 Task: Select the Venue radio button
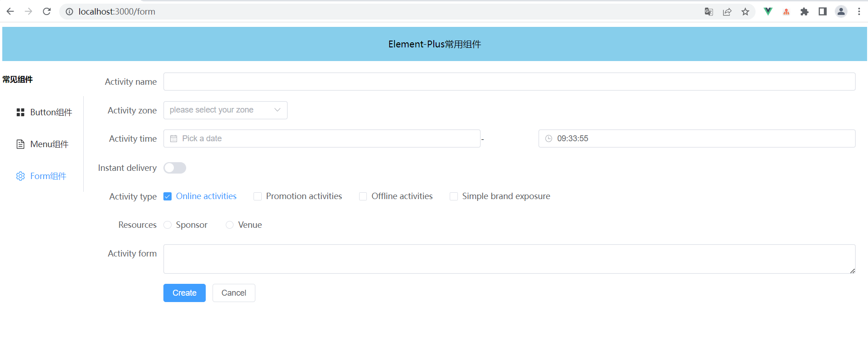(230, 225)
